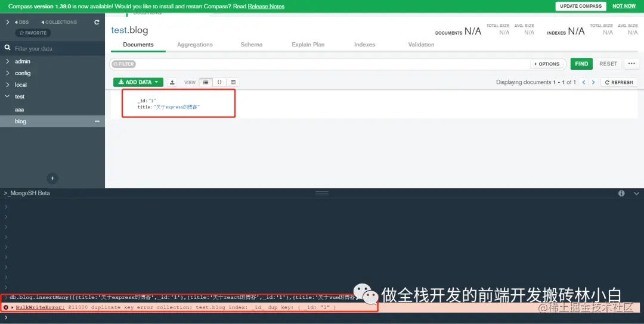The height and width of the screenshot is (324, 644).
Task: Reset the query with RESET
Action: (x=608, y=64)
